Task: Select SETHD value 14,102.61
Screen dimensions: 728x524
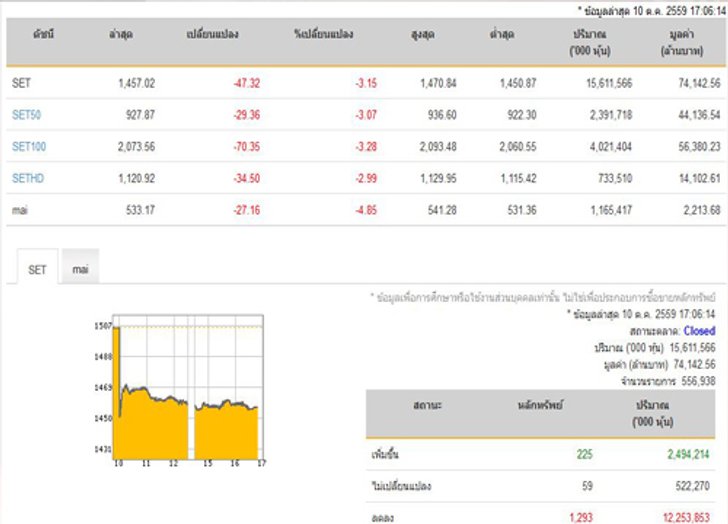Action: (x=700, y=178)
